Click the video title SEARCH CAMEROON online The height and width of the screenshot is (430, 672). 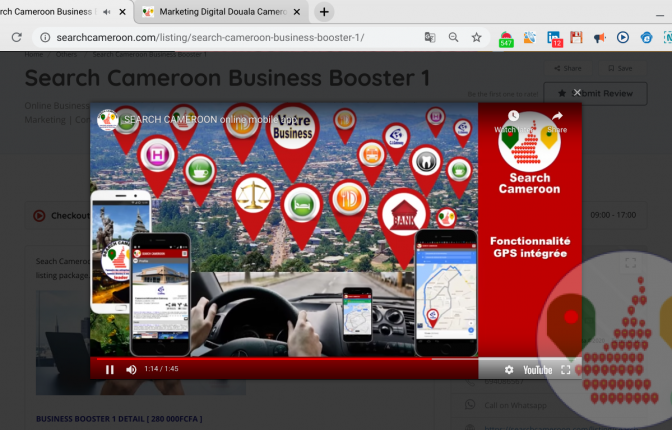[x=210, y=120]
